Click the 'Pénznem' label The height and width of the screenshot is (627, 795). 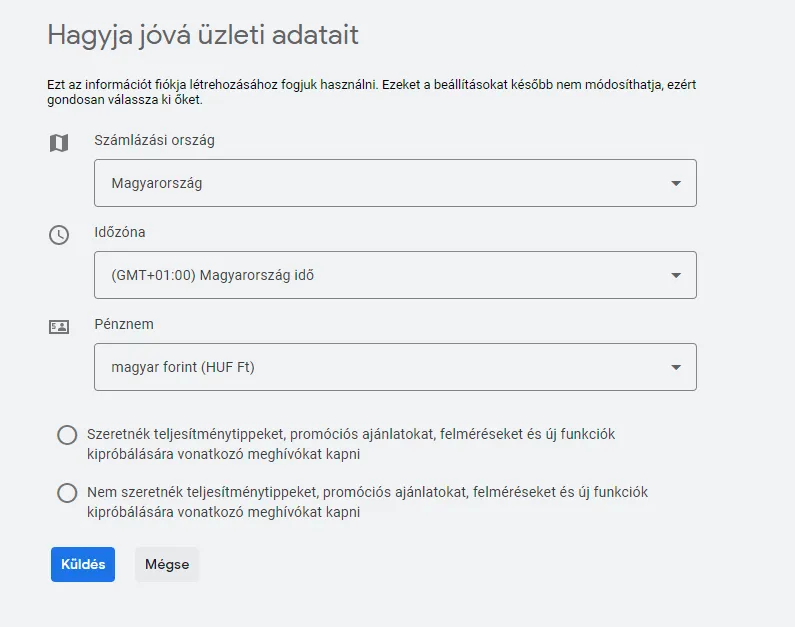pos(124,324)
